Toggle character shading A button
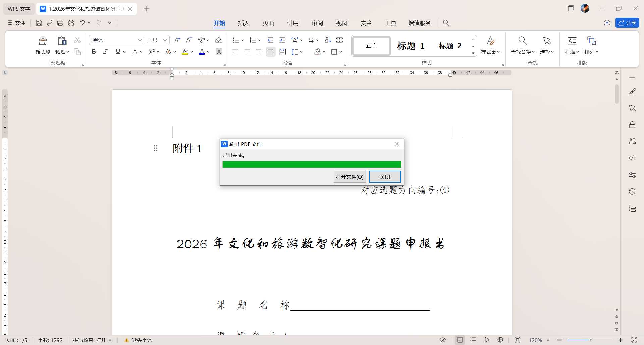Viewport: 644px width, 345px height. tap(219, 52)
